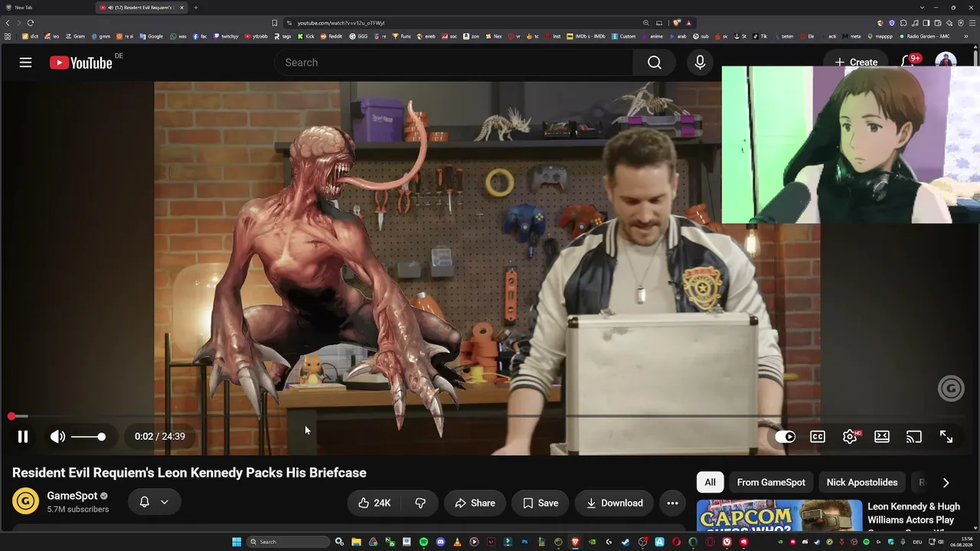Open the GameSpot watermark on the video

(x=951, y=389)
